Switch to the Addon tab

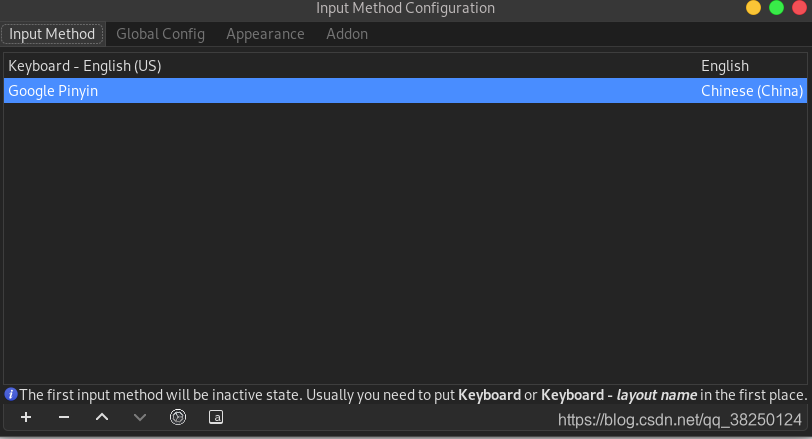(347, 34)
